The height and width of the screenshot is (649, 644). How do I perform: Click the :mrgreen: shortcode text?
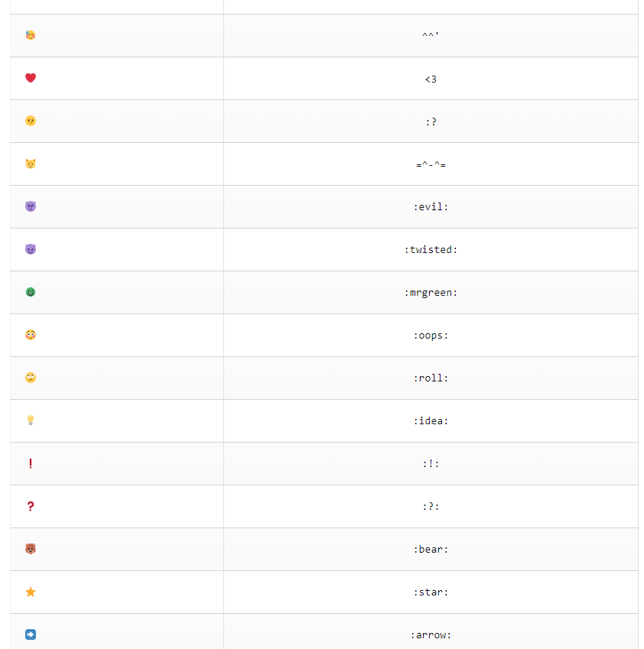(x=431, y=292)
